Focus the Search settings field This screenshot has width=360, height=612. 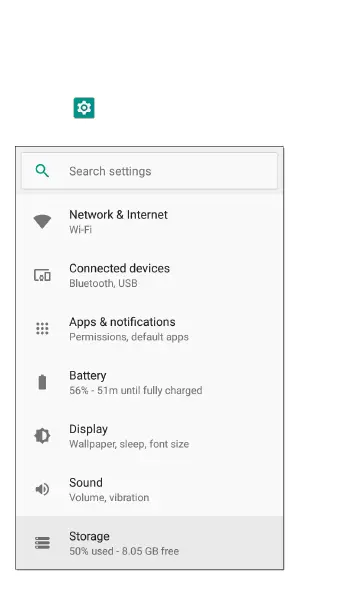click(x=149, y=171)
